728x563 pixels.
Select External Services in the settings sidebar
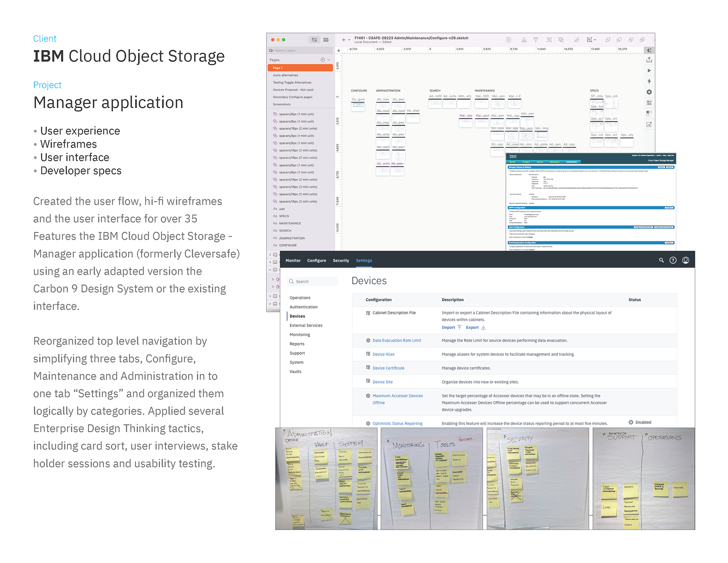coord(306,326)
